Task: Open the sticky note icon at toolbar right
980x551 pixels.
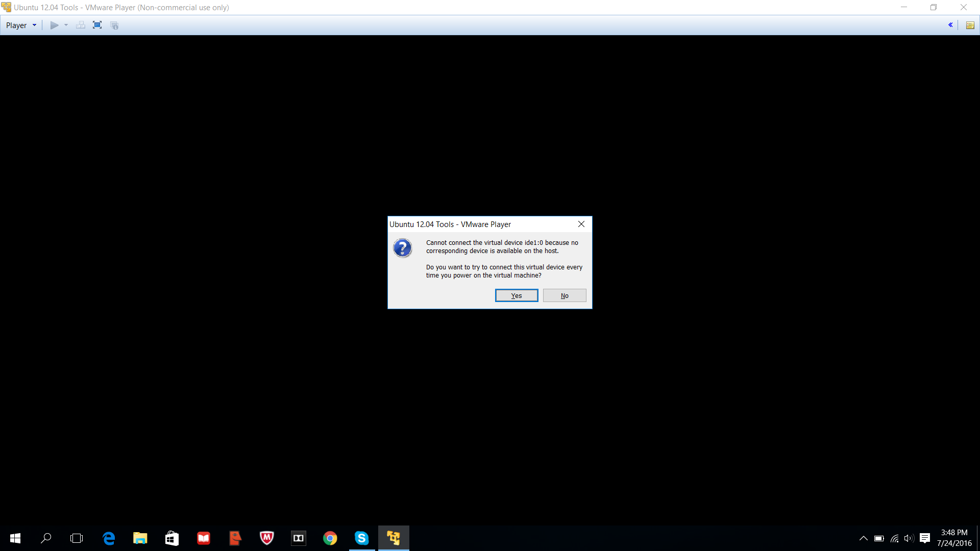Action: [x=970, y=24]
